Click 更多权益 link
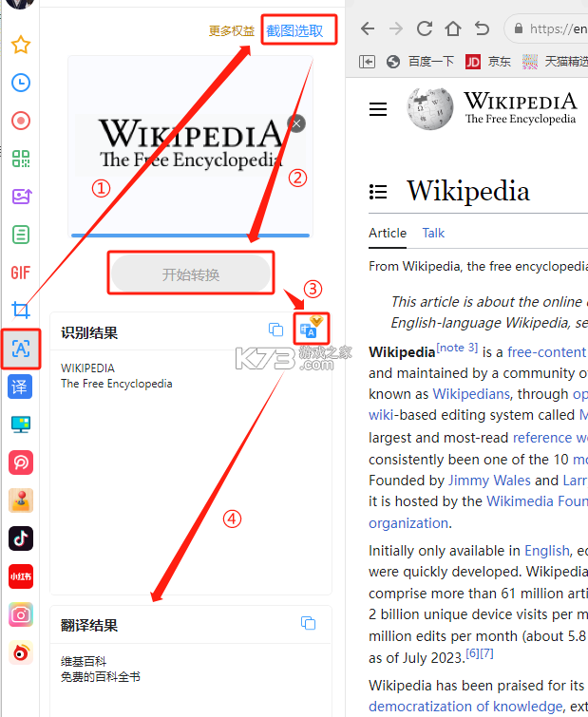588x717 pixels. [x=232, y=30]
